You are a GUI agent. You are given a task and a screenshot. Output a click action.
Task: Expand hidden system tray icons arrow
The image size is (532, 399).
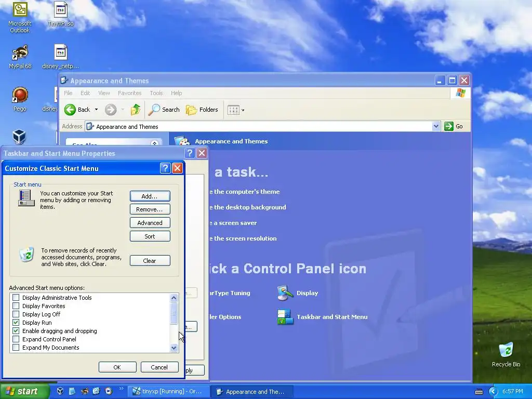coord(493,392)
